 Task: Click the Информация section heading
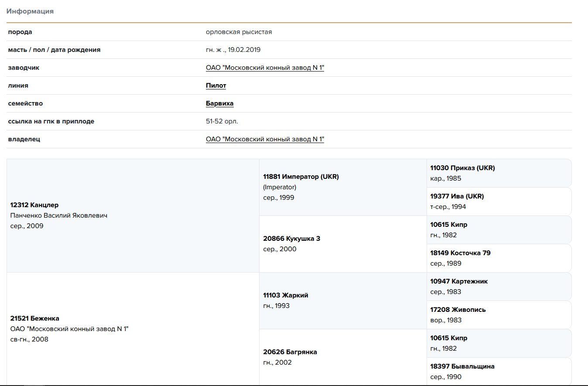[30, 11]
